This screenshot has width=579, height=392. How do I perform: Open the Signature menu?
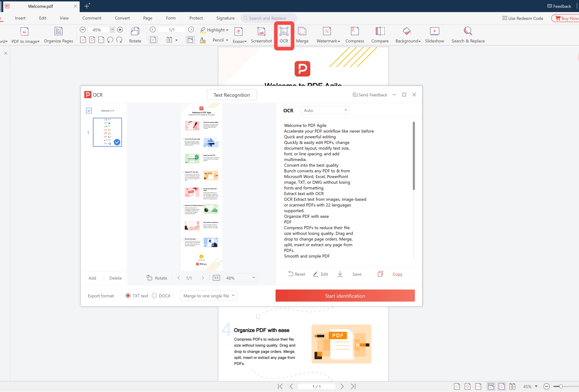[x=225, y=18]
